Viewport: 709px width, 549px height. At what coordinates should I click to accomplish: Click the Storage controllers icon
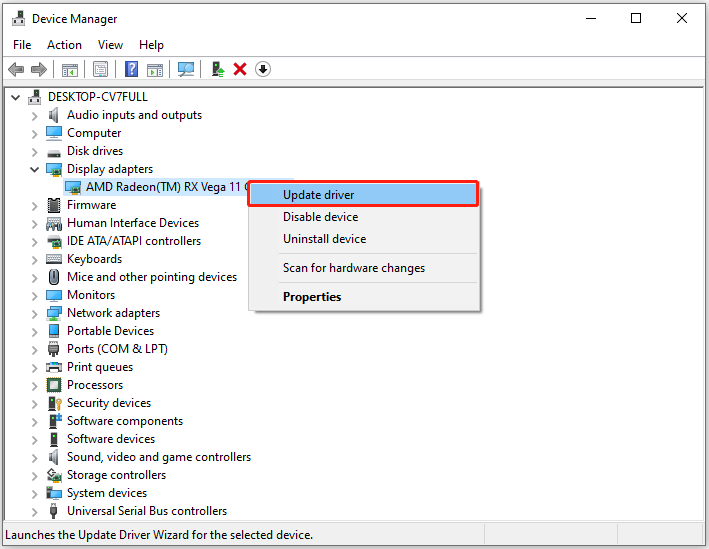pos(54,475)
